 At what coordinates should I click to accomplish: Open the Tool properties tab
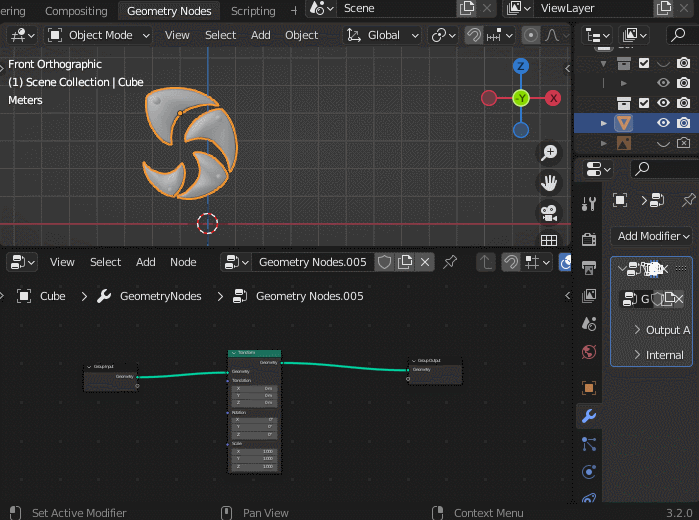point(588,205)
